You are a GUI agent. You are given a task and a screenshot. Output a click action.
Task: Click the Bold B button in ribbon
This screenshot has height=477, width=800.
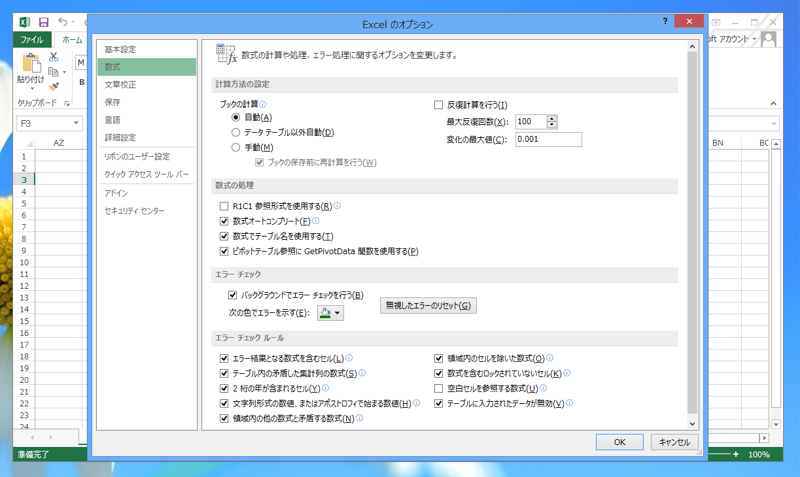click(x=82, y=82)
